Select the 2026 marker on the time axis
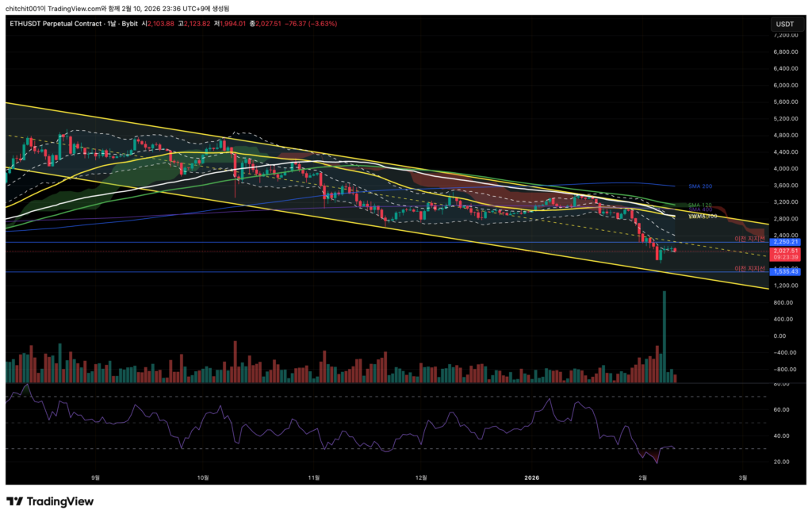Screen dimensions: 812x518 pyautogui.click(x=531, y=478)
